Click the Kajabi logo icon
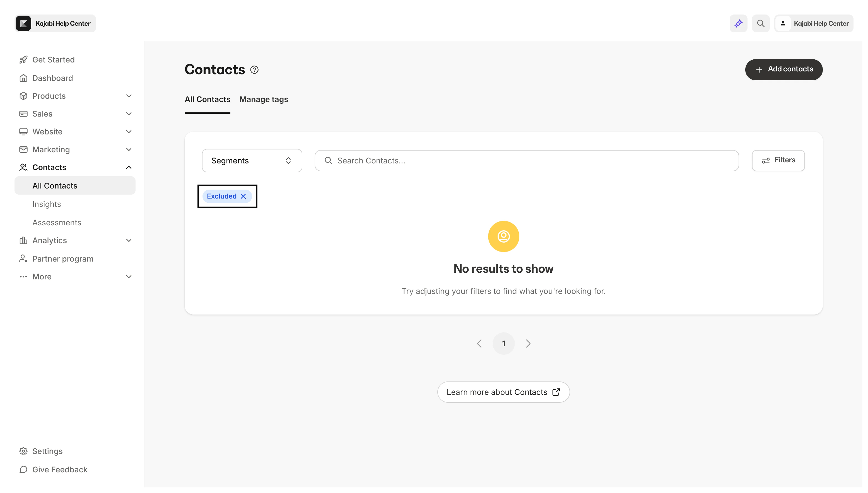Image resolution: width=868 pixels, height=493 pixels. (x=23, y=23)
